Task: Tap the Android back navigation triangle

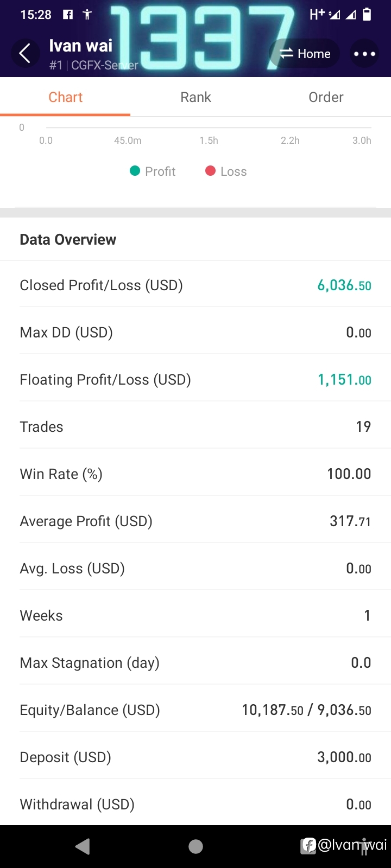Action: point(83,846)
